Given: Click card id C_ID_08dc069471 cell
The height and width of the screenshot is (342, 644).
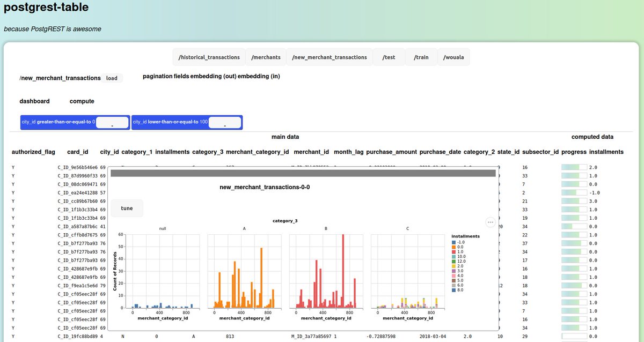Looking at the screenshot, I should point(78,184).
